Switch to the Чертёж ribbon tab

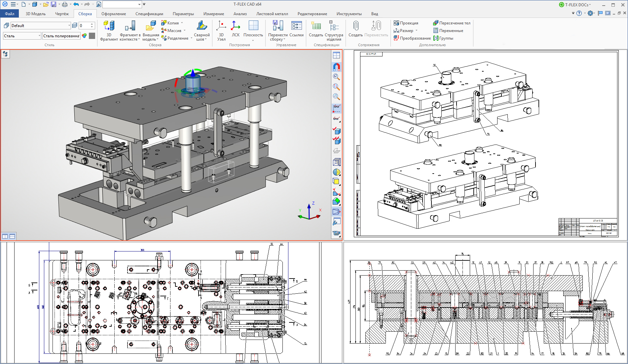click(62, 14)
